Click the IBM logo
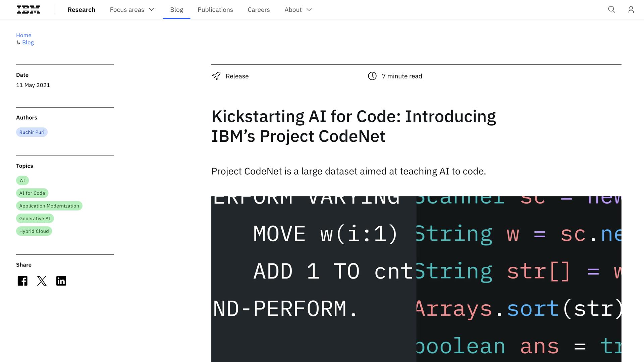 [29, 9]
